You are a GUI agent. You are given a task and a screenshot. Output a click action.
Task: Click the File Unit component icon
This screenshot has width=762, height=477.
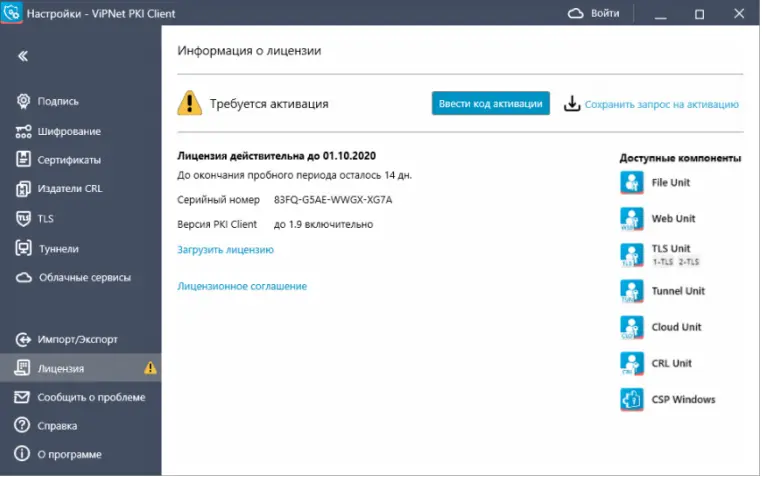point(632,183)
